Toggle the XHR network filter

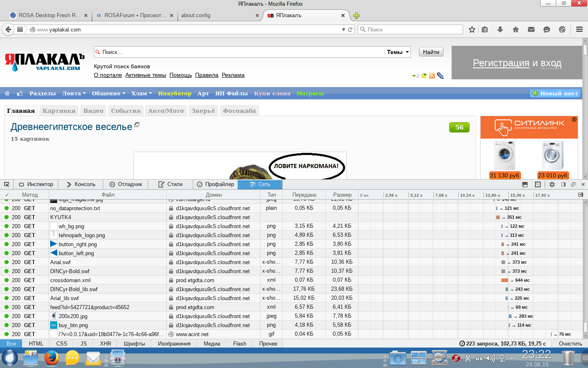[x=105, y=343]
